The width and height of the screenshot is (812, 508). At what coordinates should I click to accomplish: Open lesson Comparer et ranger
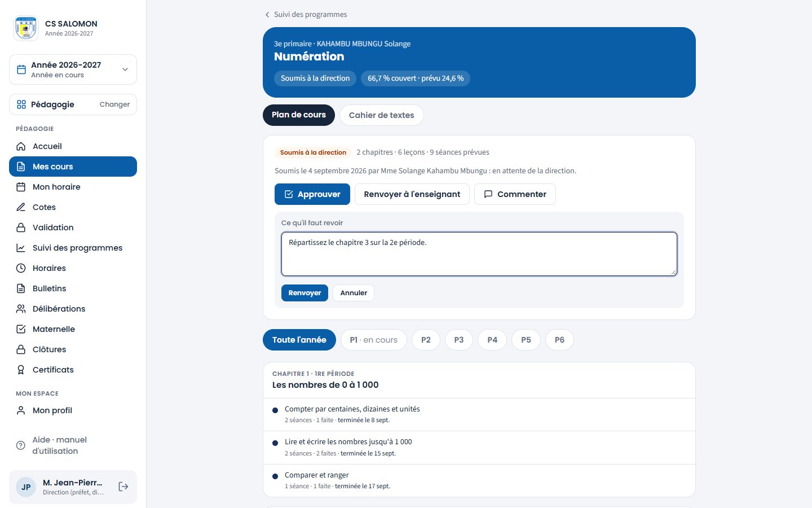479,480
